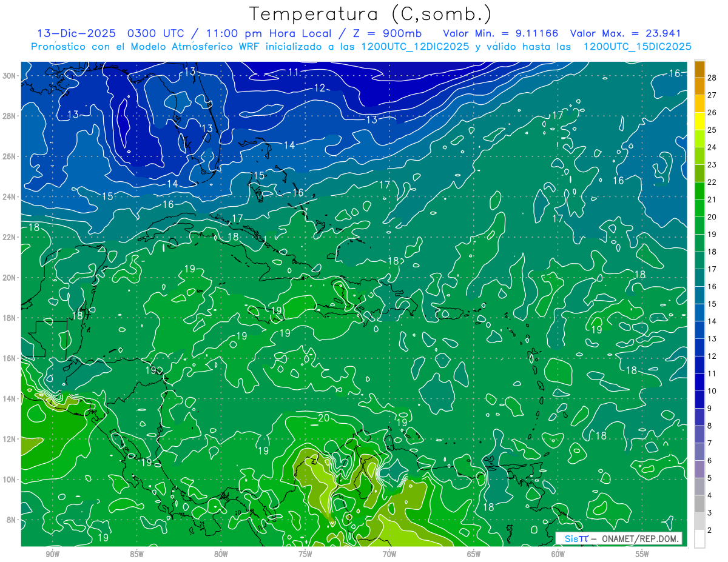Click the color scale label "28"

712,78
